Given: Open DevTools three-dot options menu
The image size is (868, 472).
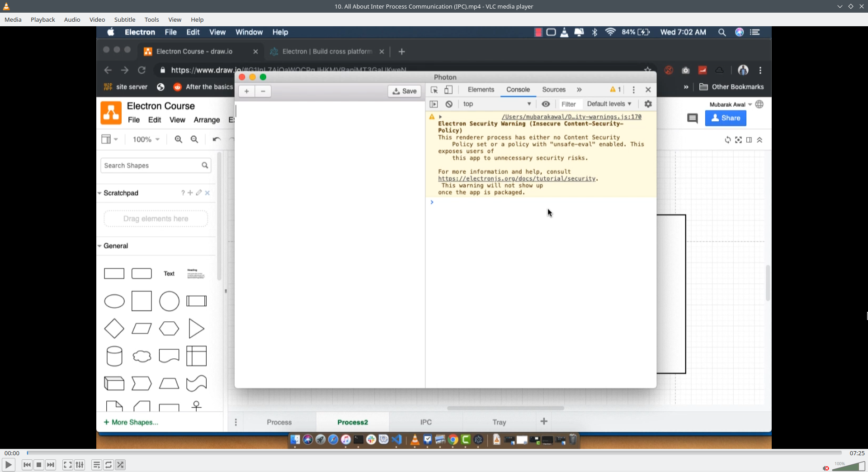Looking at the screenshot, I should pyautogui.click(x=633, y=90).
